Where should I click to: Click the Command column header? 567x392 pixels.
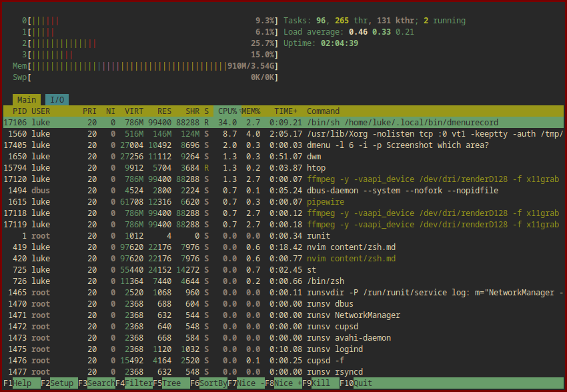[323, 111]
